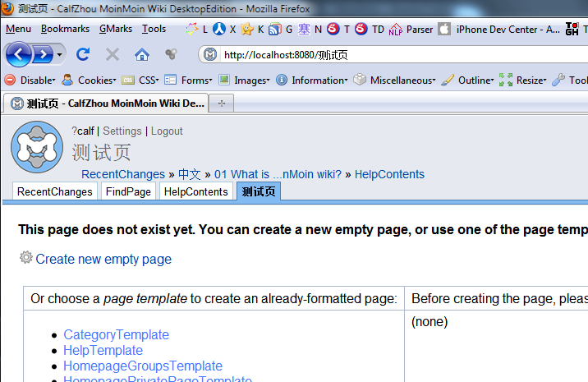Open the Parser NLP bookmark
The width and height of the screenshot is (588, 382).
tap(409, 29)
